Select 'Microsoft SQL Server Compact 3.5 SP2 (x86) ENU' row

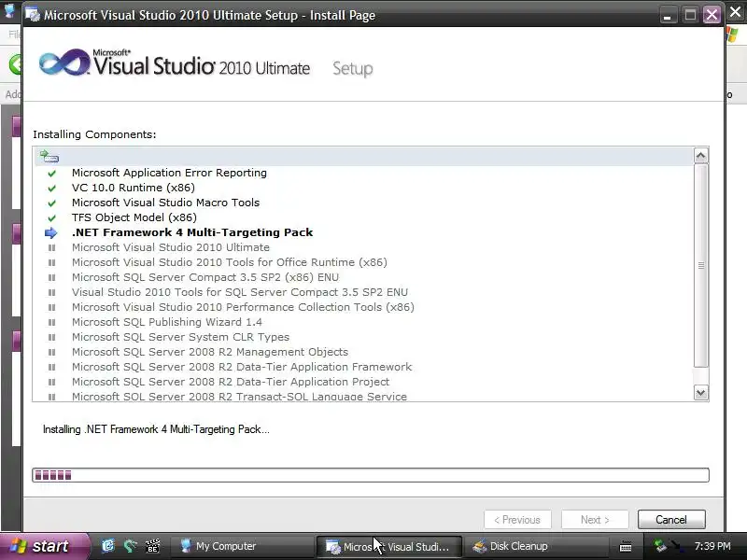205,277
